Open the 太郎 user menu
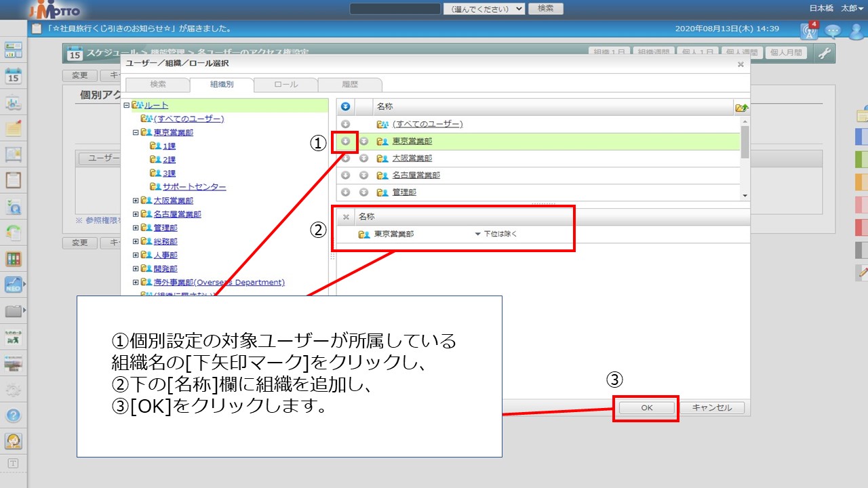This screenshot has width=868, height=488. [852, 9]
